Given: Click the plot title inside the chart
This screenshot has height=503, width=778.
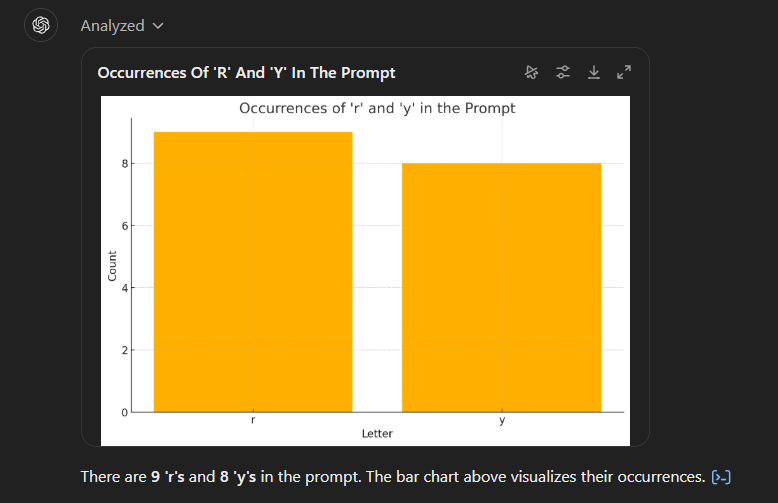Looking at the screenshot, I should click(x=377, y=108).
